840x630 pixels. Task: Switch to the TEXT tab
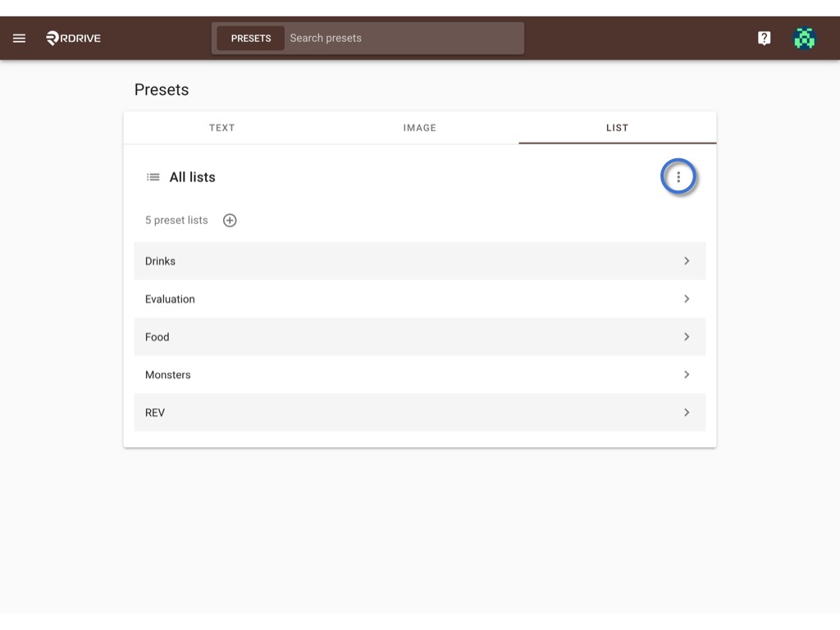click(221, 127)
